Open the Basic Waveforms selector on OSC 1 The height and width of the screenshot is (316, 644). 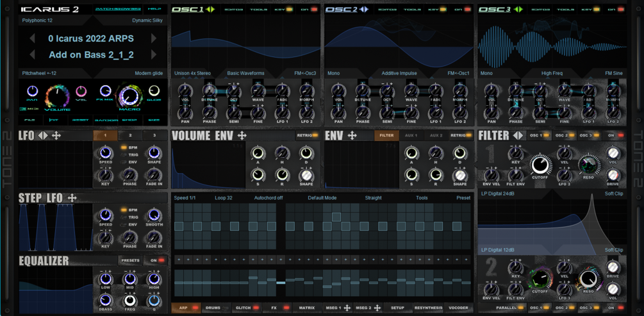[x=245, y=73]
